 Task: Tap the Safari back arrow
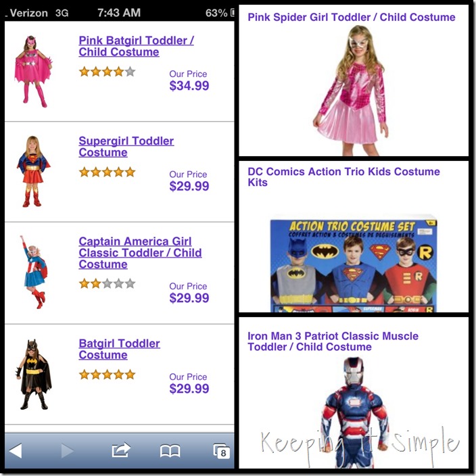(x=16, y=450)
